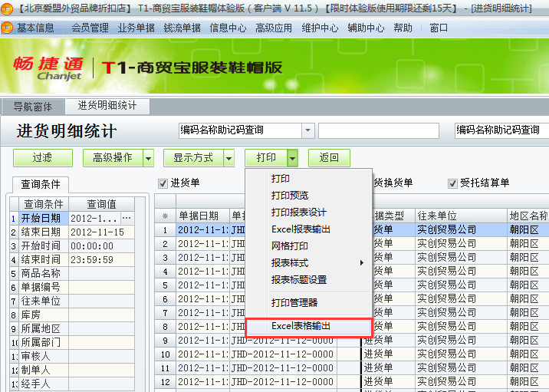Click the ellipsis button next to 开始日期
Image resolution: width=549 pixels, height=392 pixels.
127,218
